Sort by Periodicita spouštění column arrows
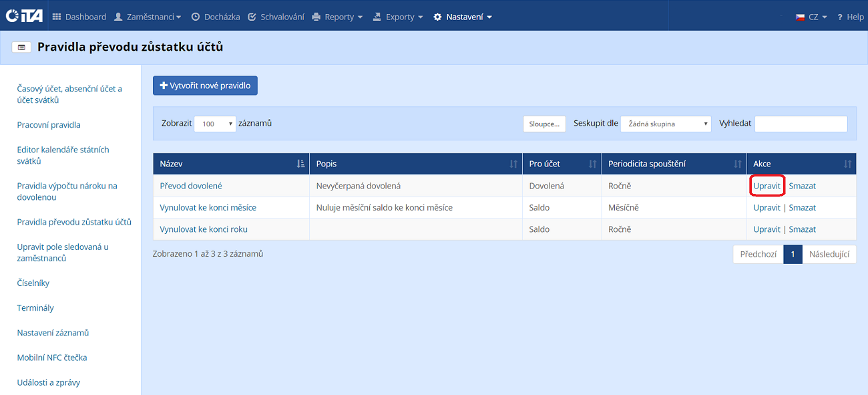The height and width of the screenshot is (395, 868). point(737,164)
